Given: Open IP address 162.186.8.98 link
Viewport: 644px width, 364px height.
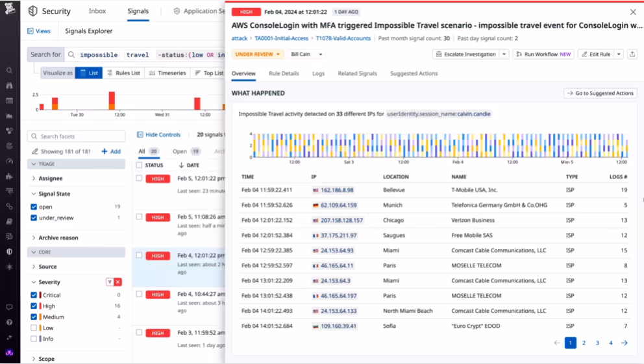Looking at the screenshot, I should point(337,190).
